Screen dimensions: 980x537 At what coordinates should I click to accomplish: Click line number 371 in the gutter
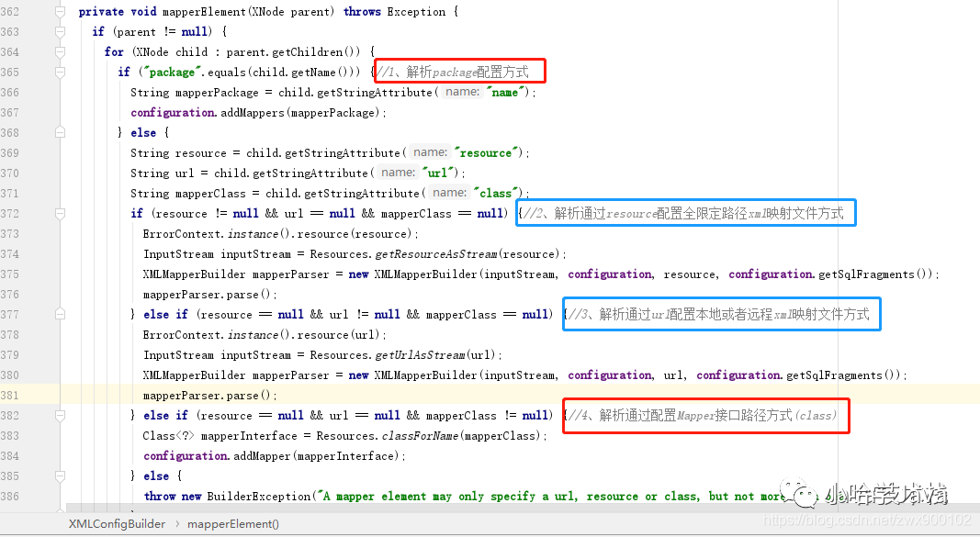(x=10, y=194)
